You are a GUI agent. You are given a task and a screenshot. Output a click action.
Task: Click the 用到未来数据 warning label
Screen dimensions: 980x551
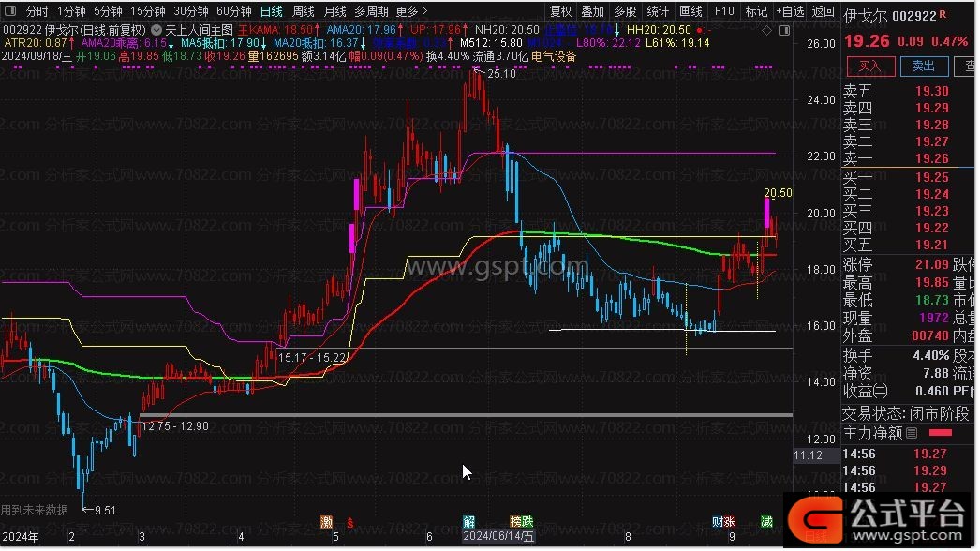[x=35, y=511]
